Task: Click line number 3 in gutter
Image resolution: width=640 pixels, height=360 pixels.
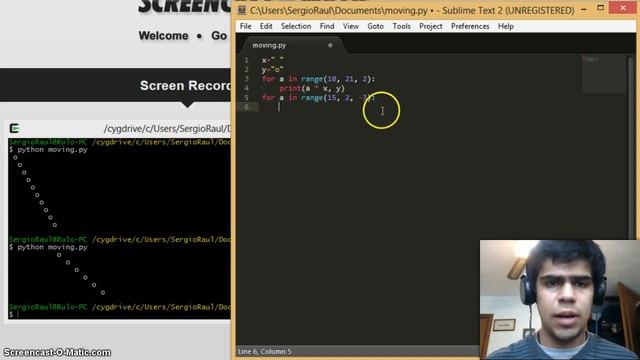Action: tap(247, 79)
